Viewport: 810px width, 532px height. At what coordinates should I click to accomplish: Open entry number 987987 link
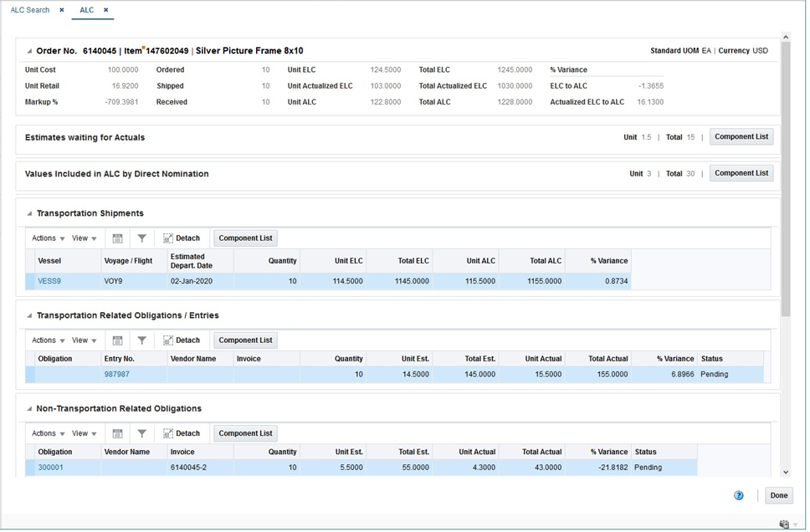tap(117, 375)
